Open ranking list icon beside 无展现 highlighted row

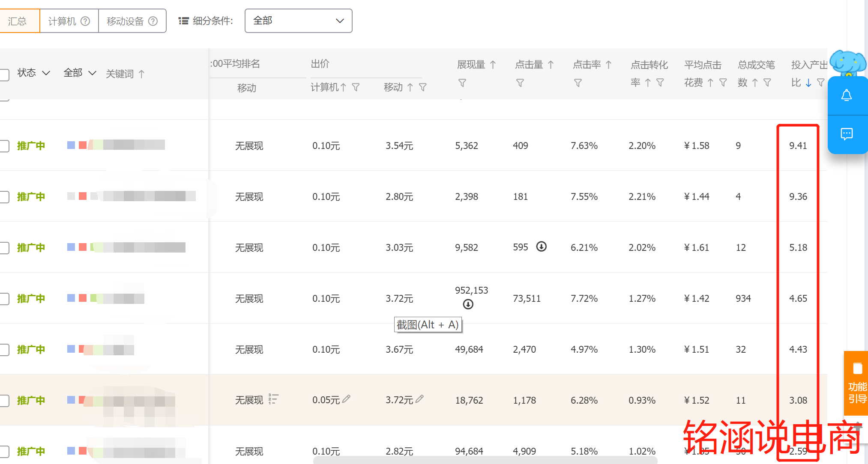tap(273, 399)
